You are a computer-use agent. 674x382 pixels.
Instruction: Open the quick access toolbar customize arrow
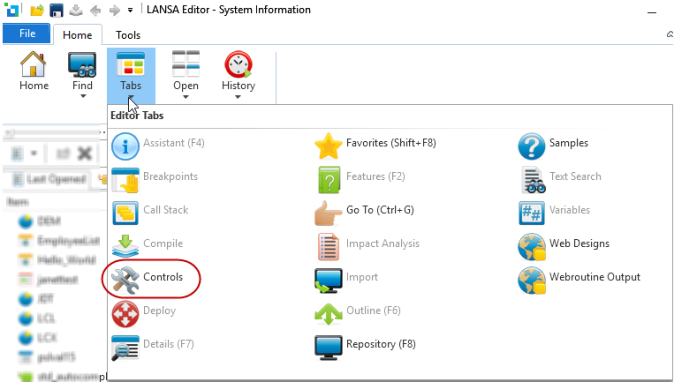(130, 10)
